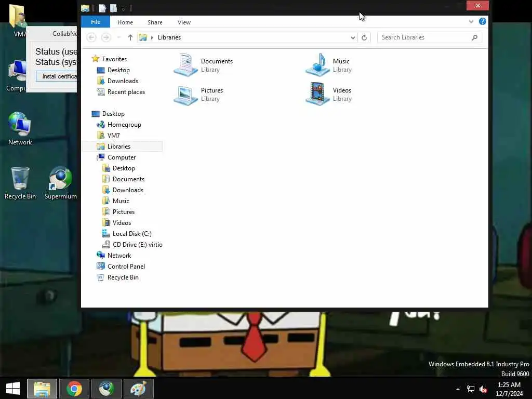Screen dimensions: 532x399
Task: Click New folder icon in quick access toolbar
Action: pos(113,8)
